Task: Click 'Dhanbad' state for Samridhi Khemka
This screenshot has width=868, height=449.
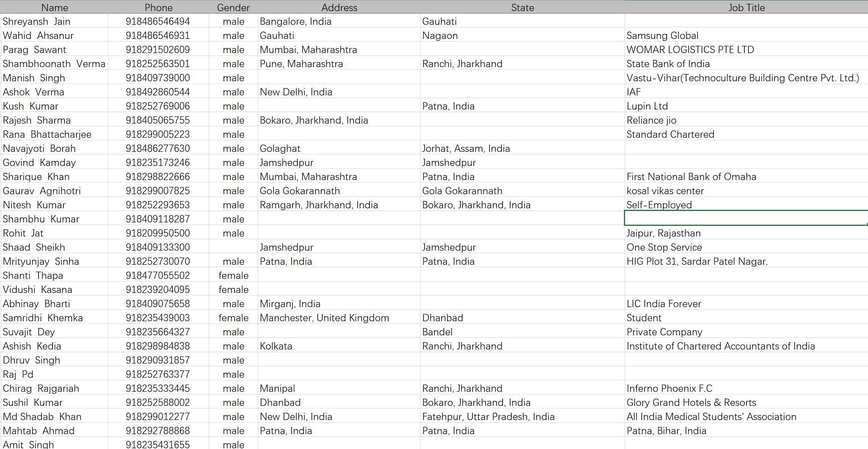Action: click(x=522, y=318)
